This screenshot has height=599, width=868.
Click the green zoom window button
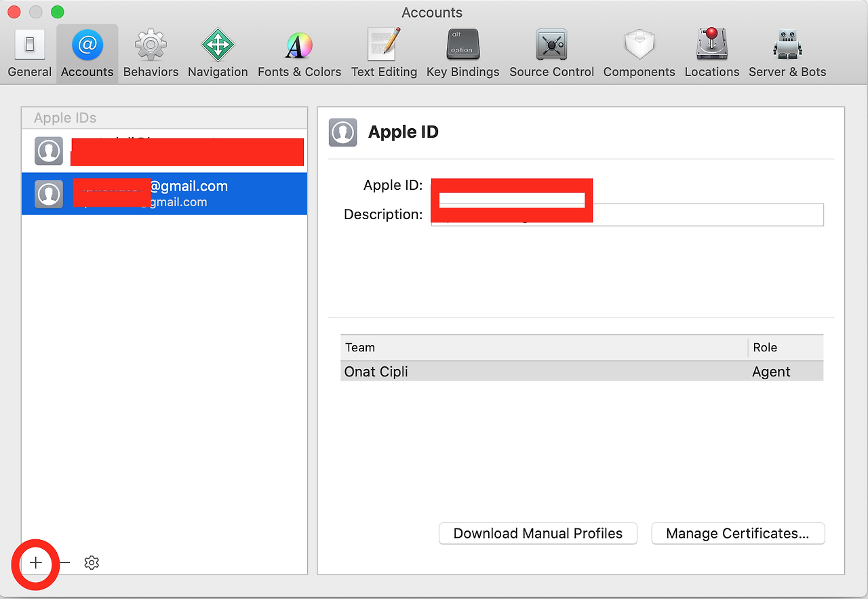(x=58, y=12)
